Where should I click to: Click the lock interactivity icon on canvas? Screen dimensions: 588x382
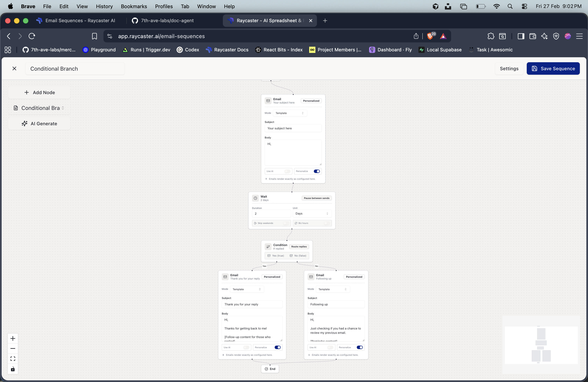[13, 369]
